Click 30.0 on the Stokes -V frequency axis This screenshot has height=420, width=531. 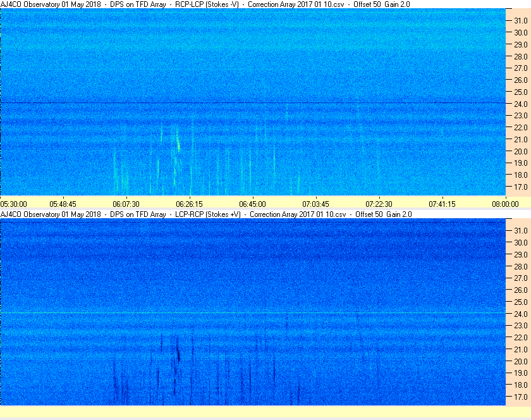[521, 32]
